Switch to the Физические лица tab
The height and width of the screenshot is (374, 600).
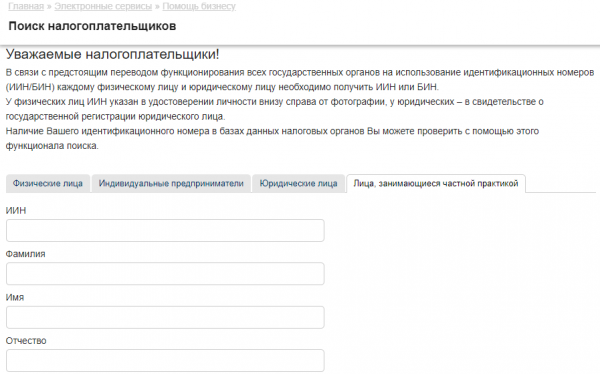[x=48, y=183]
